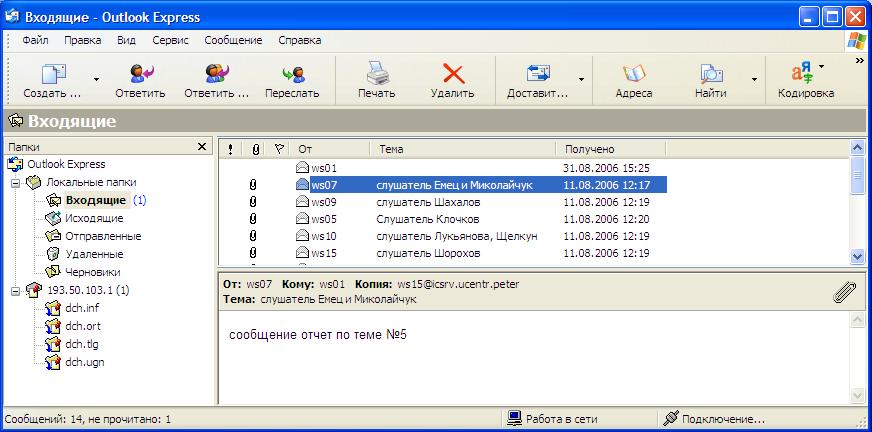Screen dimensions: 872x432
Task: Open the Черновики drafts folder
Action: [x=92, y=272]
